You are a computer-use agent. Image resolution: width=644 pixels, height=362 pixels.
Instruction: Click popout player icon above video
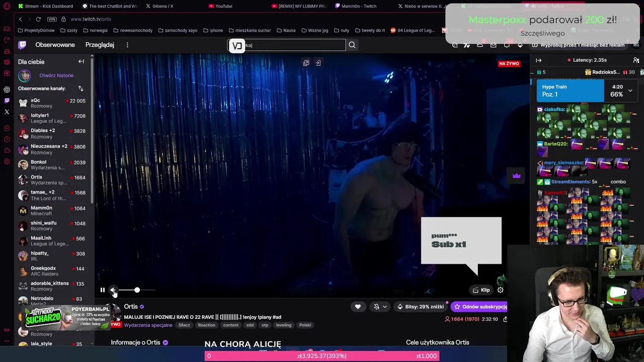point(306,63)
